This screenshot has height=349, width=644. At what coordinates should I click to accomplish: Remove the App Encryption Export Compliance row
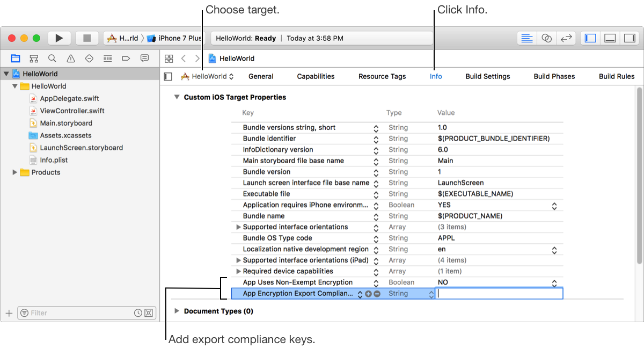tap(377, 294)
